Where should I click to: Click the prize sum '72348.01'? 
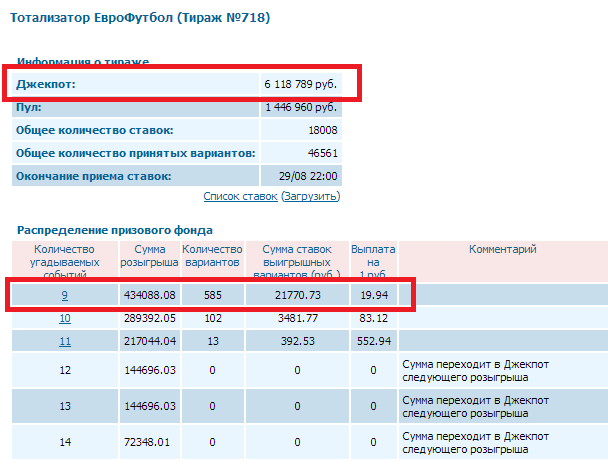point(147,442)
